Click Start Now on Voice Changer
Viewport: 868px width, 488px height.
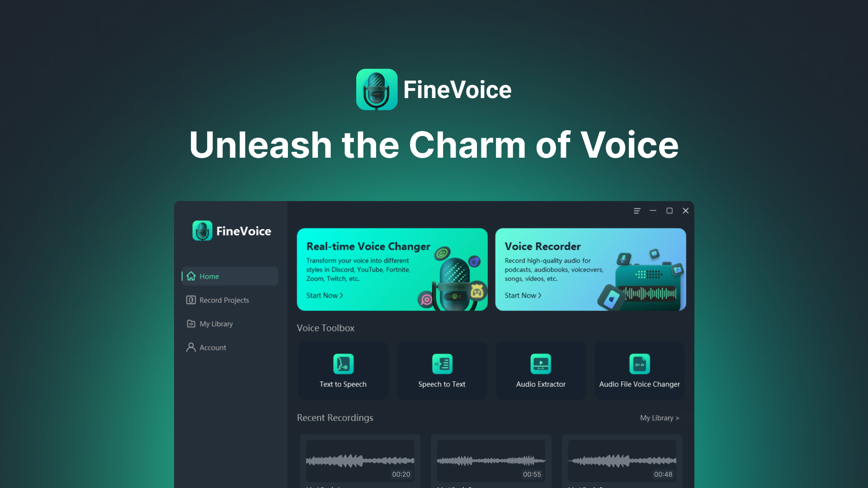(324, 295)
